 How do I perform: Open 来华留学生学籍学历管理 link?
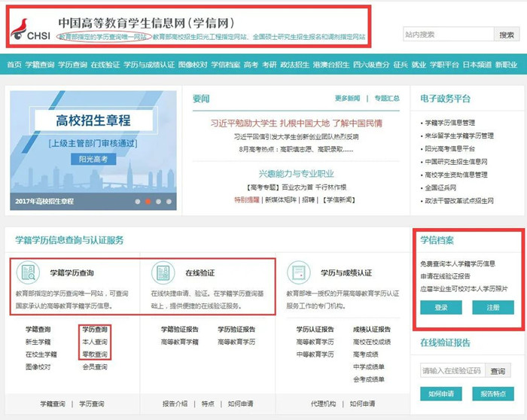click(459, 135)
